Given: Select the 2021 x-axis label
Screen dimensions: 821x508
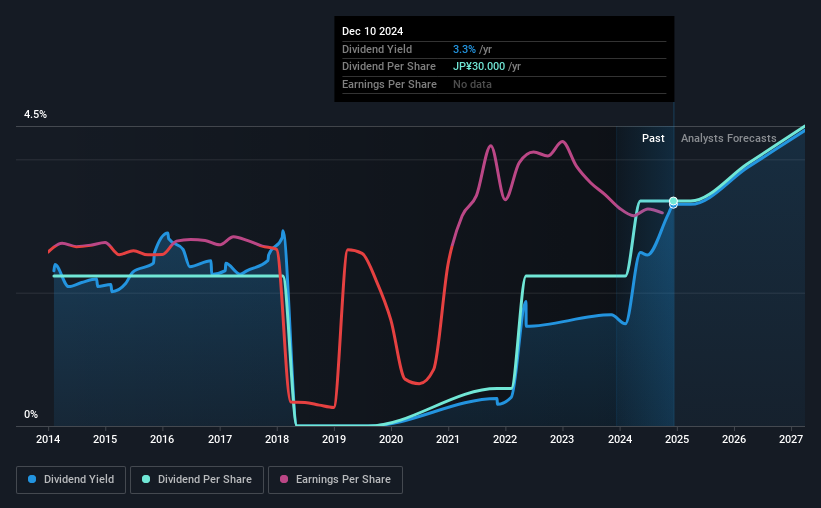Looking at the screenshot, I should [x=448, y=439].
